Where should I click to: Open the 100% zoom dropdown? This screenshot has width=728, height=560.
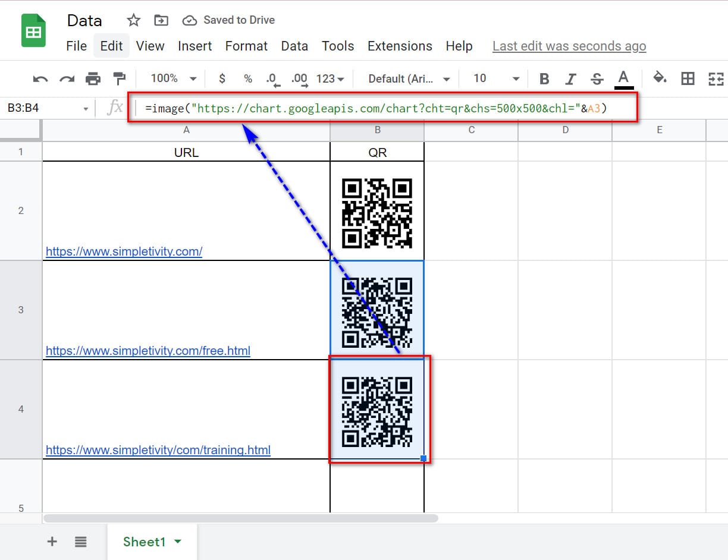point(174,78)
